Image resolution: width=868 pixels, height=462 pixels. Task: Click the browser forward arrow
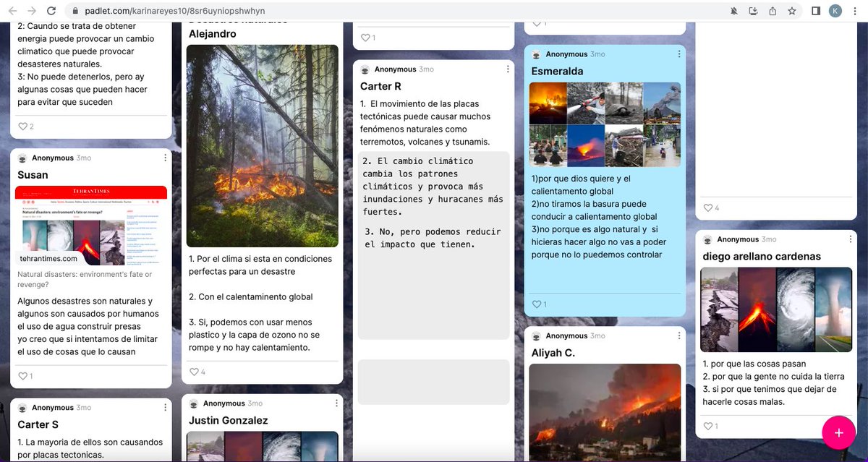tap(32, 11)
